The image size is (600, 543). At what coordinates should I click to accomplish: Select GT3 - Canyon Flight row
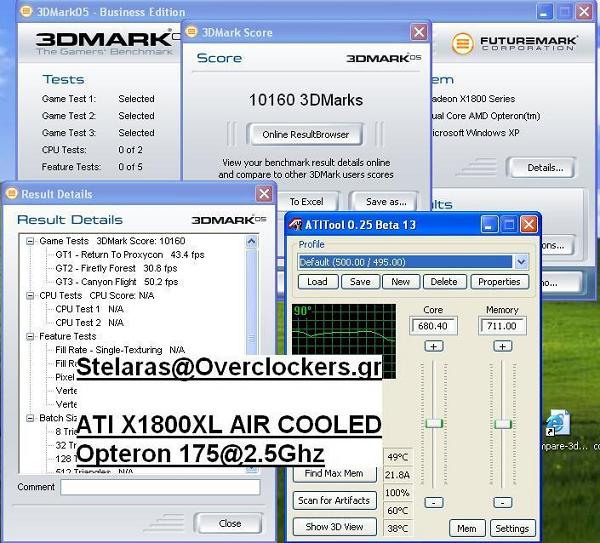coord(117,282)
